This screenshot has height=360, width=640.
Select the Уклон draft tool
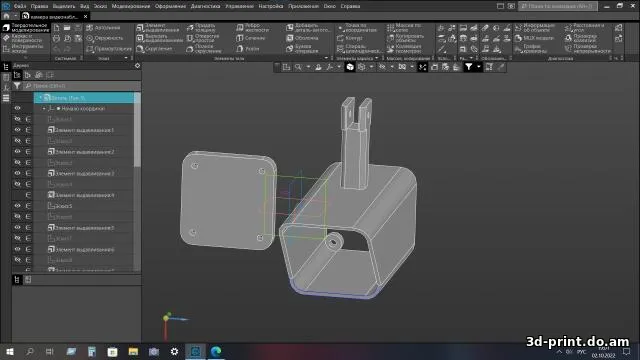pyautogui.click(x=248, y=49)
